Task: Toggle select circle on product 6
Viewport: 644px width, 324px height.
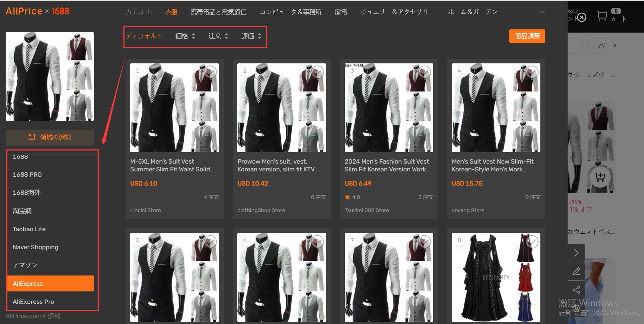Action: pos(317,242)
